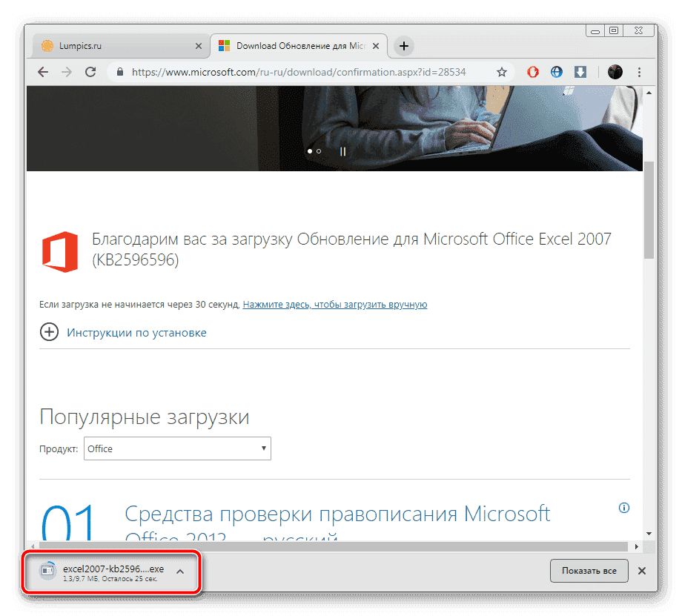Pause the banner carousel
The width and height of the screenshot is (682, 616).
pyautogui.click(x=342, y=151)
